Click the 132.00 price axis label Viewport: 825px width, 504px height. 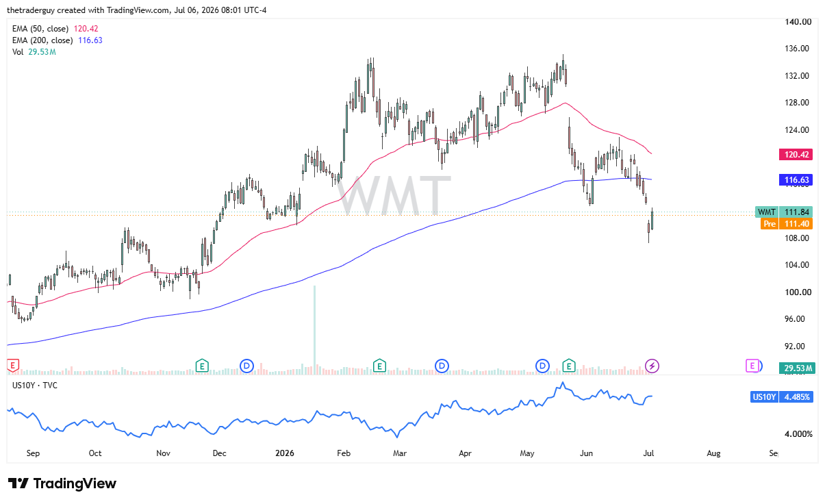[798, 76]
